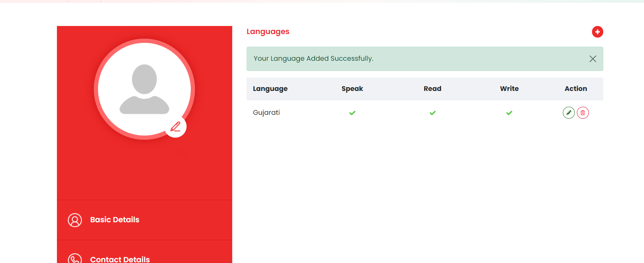Click the Write column header

[x=509, y=89]
